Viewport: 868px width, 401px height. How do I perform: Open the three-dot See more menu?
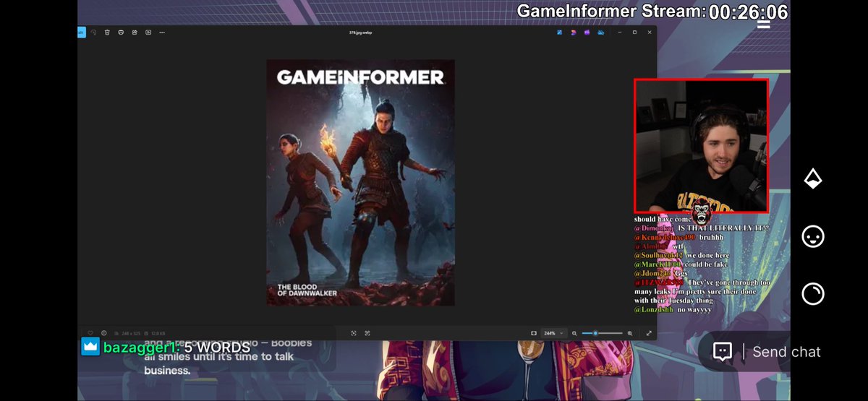(162, 32)
